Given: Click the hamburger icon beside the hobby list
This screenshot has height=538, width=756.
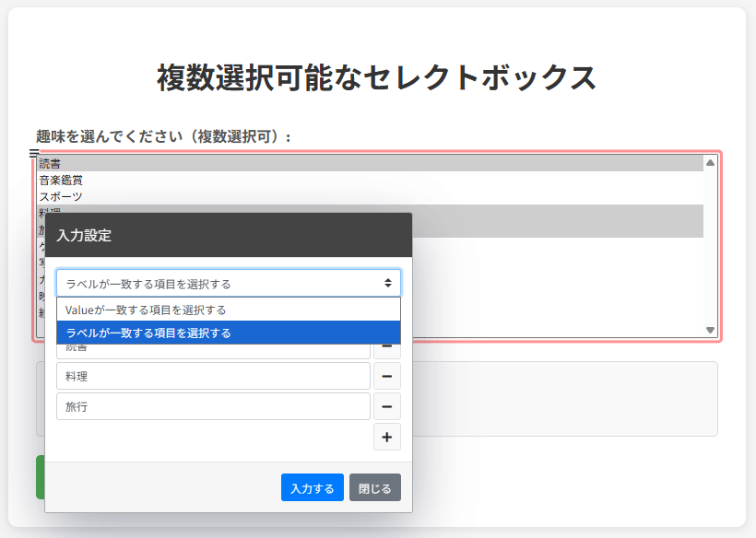Looking at the screenshot, I should pos(34,154).
